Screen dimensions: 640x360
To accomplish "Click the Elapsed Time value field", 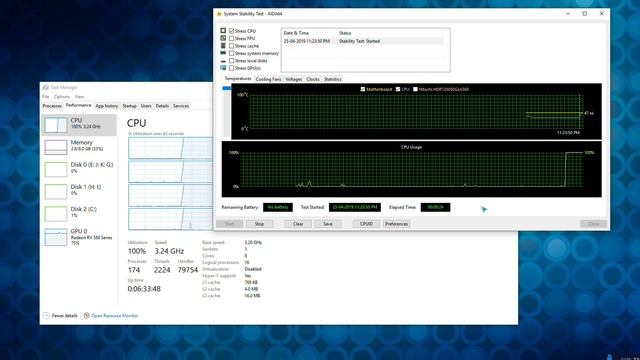I will pos(435,207).
